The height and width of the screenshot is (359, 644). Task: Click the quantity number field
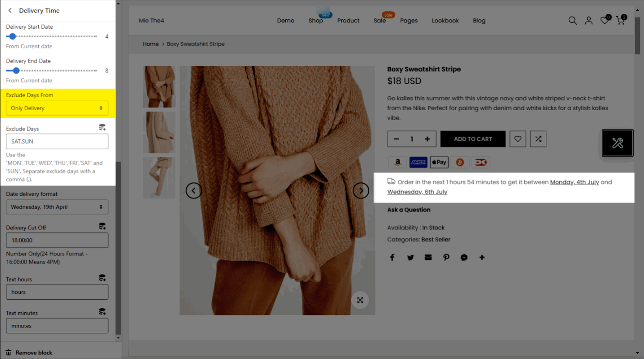[x=412, y=139]
